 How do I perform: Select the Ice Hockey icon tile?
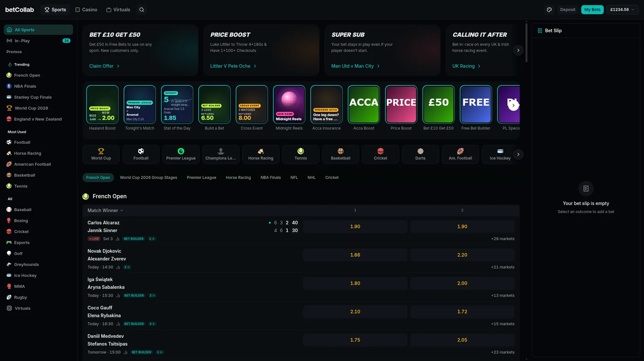coord(500,154)
